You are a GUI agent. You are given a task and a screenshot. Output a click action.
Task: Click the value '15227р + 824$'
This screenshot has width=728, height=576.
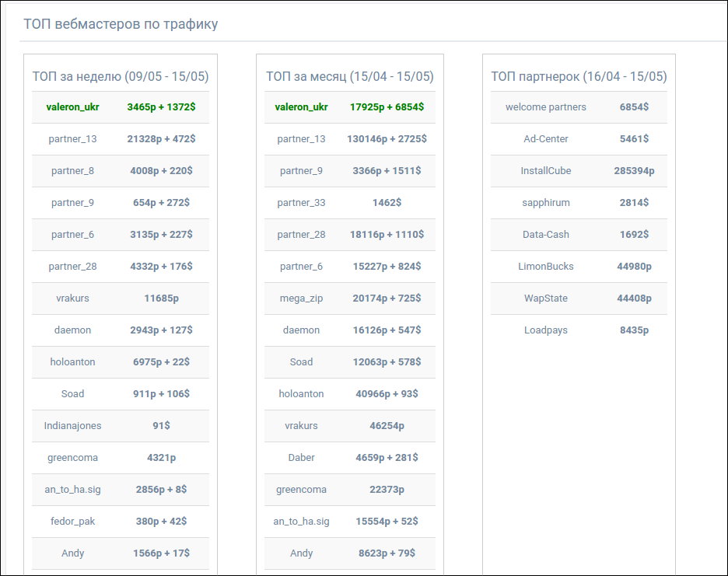coord(387,267)
